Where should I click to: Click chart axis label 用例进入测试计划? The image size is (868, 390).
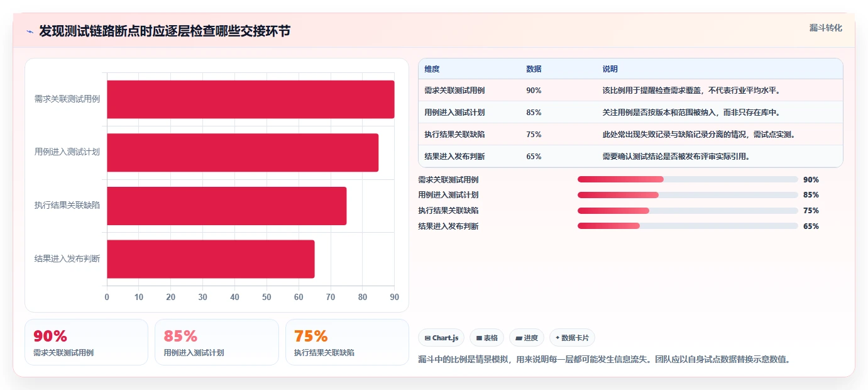(67, 152)
